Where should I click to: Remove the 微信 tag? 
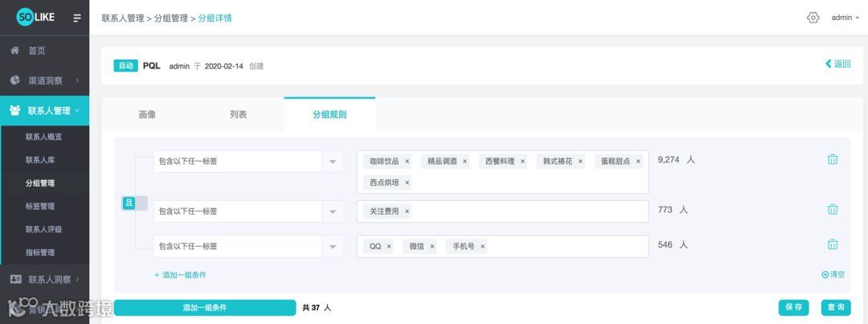tap(432, 247)
